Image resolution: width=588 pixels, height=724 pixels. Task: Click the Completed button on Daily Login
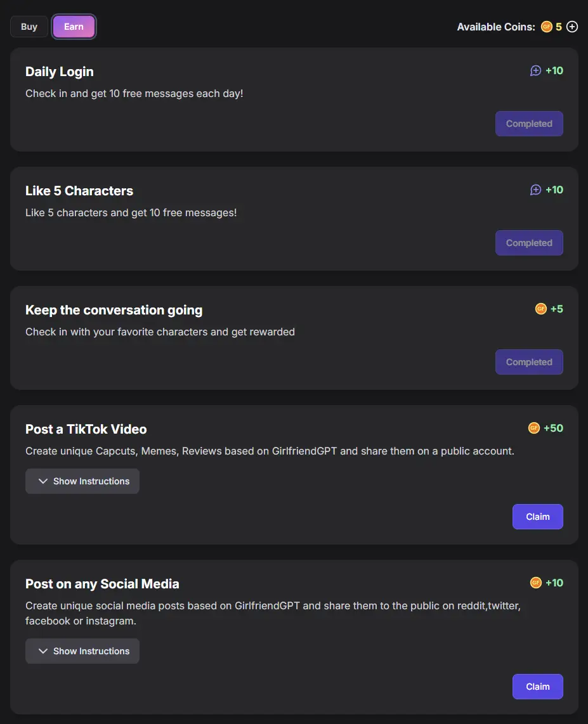tap(529, 124)
